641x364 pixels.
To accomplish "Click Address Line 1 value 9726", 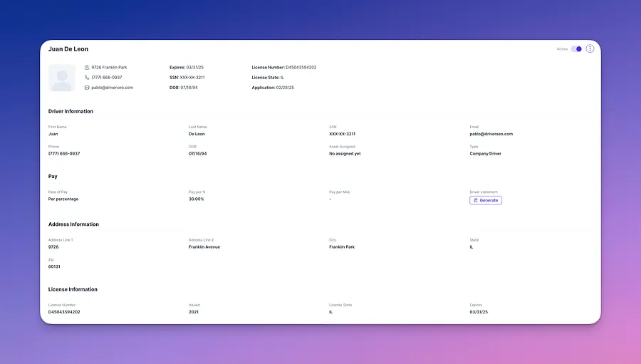I will click(x=53, y=247).
